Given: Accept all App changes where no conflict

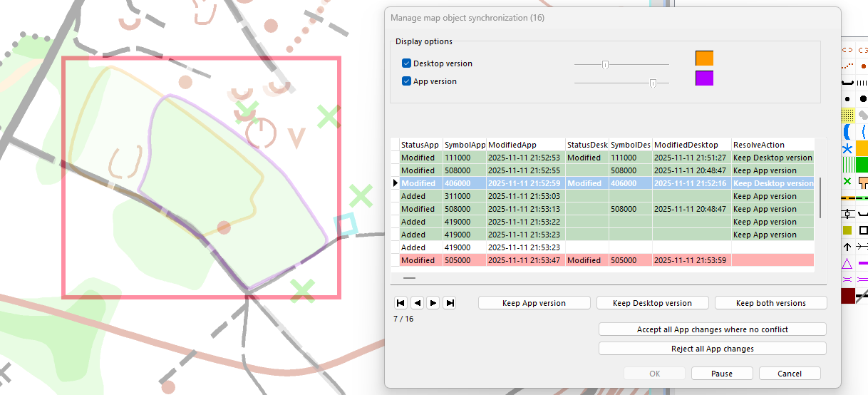Looking at the screenshot, I should [x=713, y=329].
